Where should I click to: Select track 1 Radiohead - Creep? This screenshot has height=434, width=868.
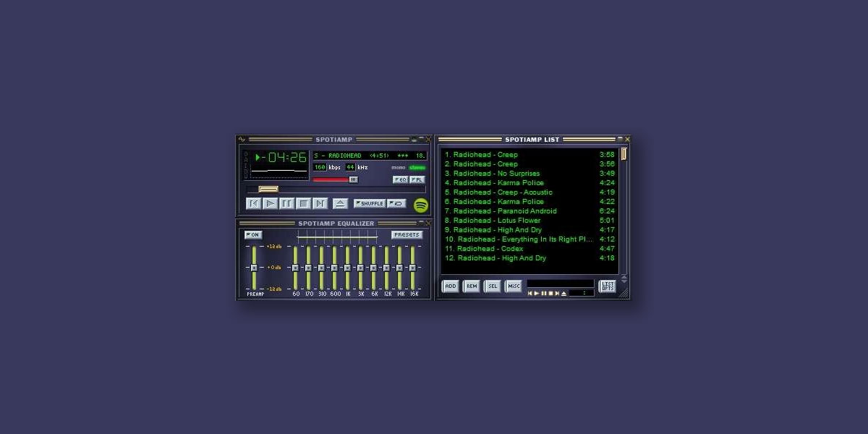pyautogui.click(x=529, y=154)
